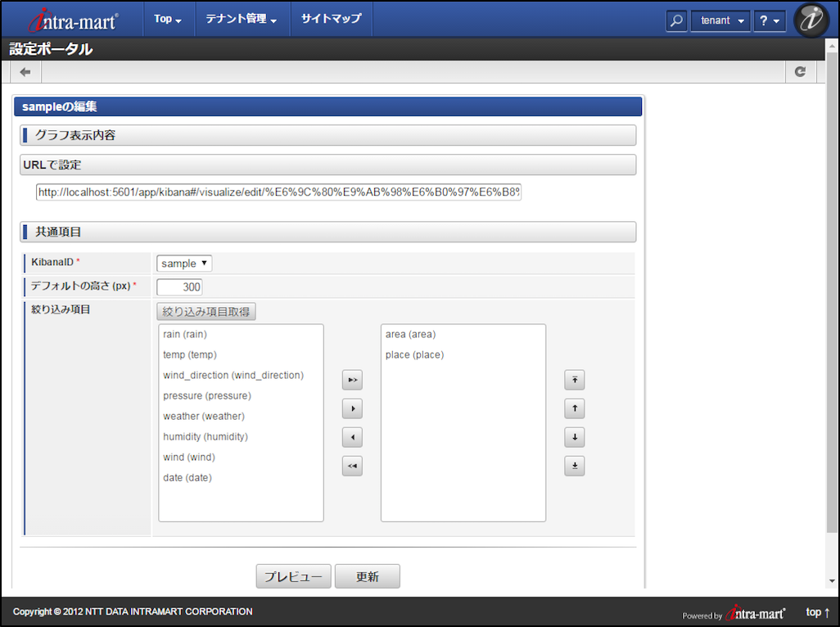Move selected item to top of list

point(574,380)
